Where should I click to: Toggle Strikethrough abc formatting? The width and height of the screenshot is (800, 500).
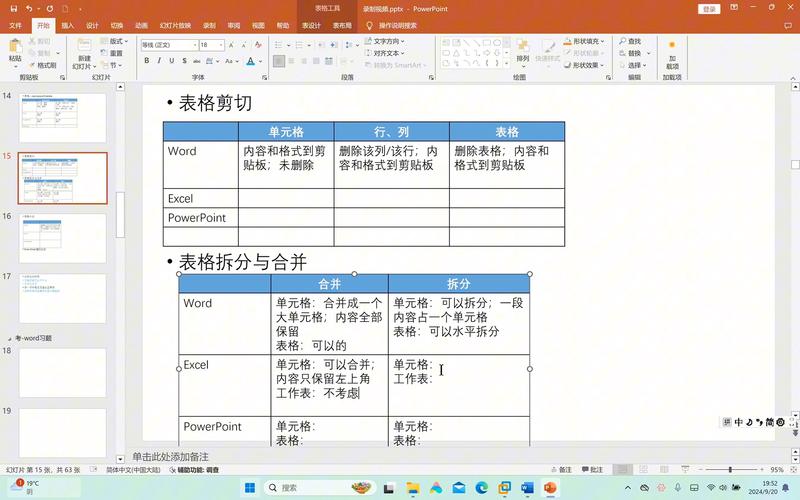point(196,61)
